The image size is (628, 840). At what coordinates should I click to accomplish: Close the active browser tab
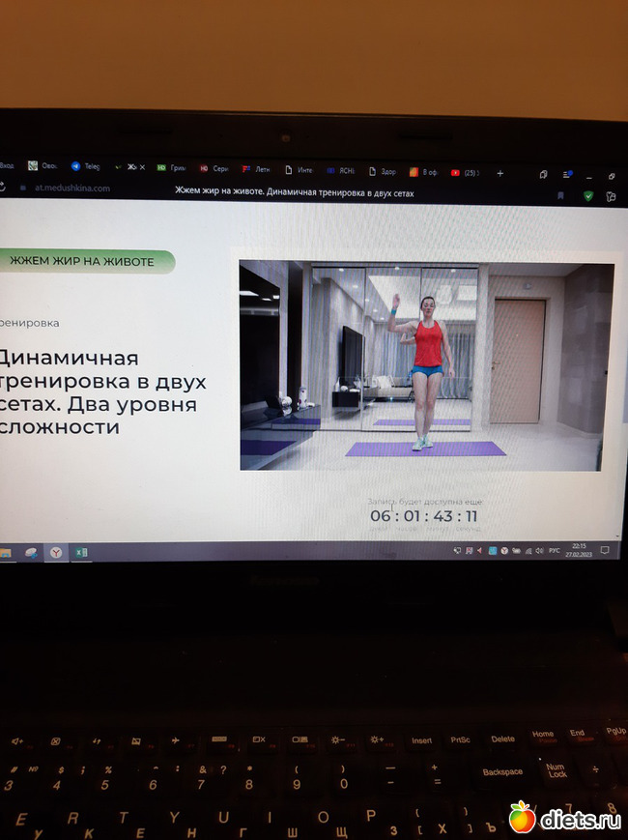[143, 167]
